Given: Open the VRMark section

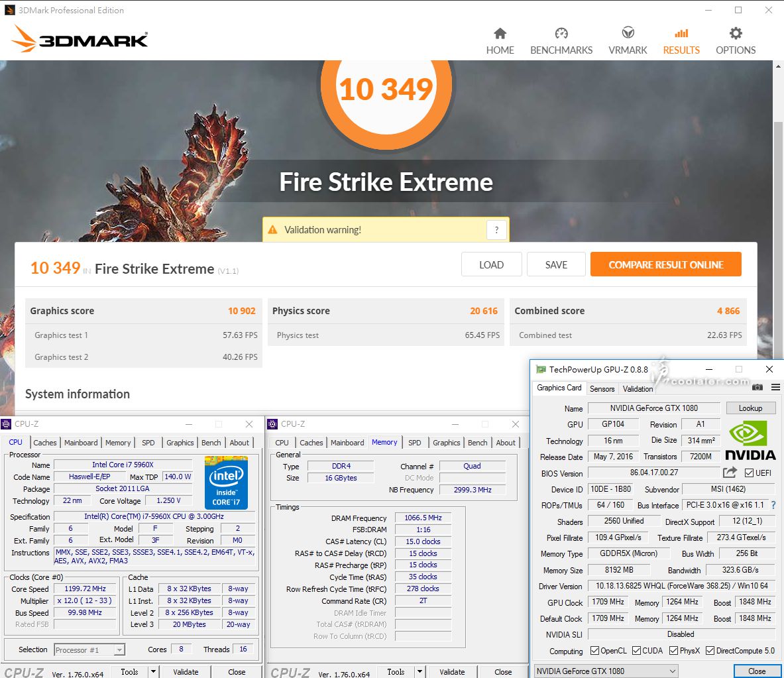Looking at the screenshot, I should tap(628, 41).
